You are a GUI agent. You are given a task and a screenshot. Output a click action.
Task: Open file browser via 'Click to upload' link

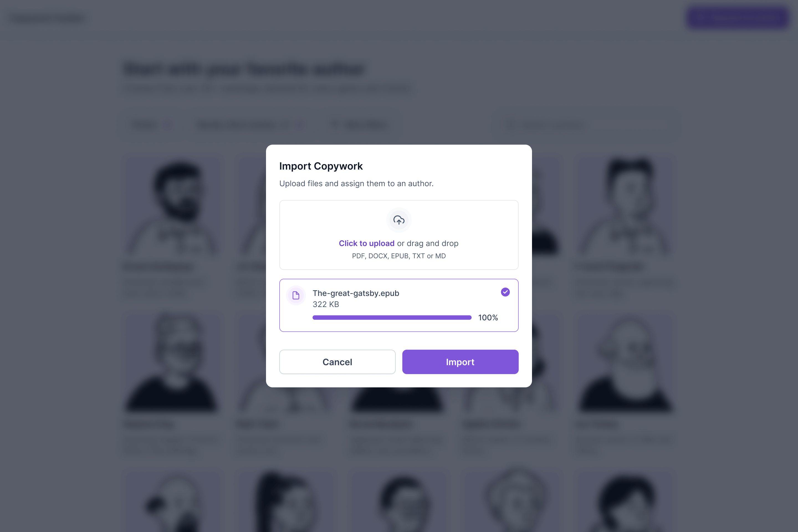(x=366, y=243)
